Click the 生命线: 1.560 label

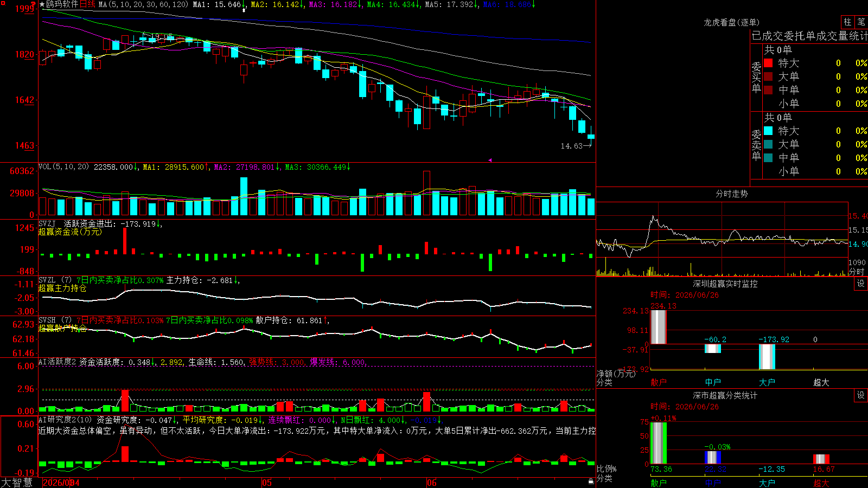[216, 362]
